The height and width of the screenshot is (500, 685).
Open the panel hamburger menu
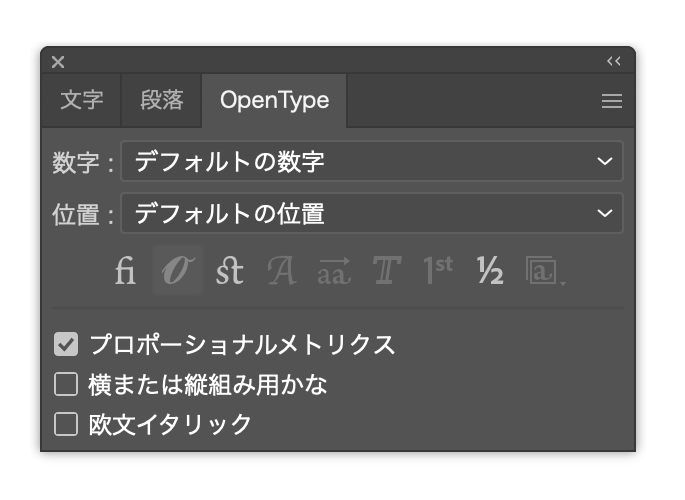click(x=612, y=101)
